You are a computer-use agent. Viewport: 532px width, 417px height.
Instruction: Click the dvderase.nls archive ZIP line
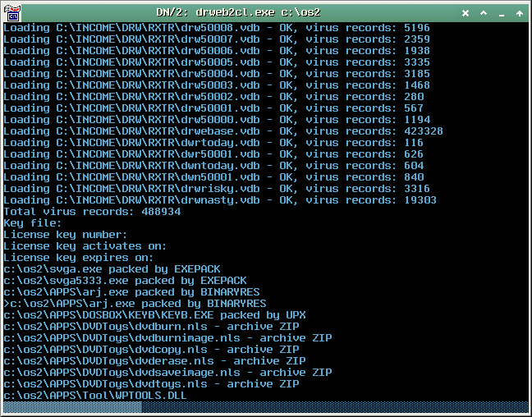(x=154, y=361)
